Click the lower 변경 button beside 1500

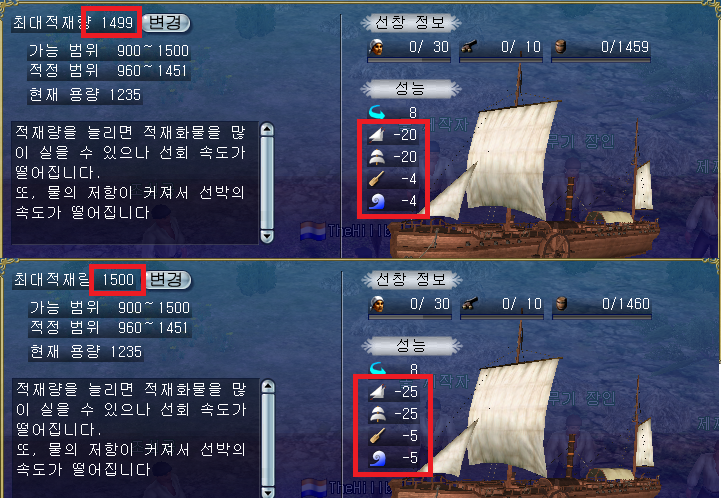point(168,280)
